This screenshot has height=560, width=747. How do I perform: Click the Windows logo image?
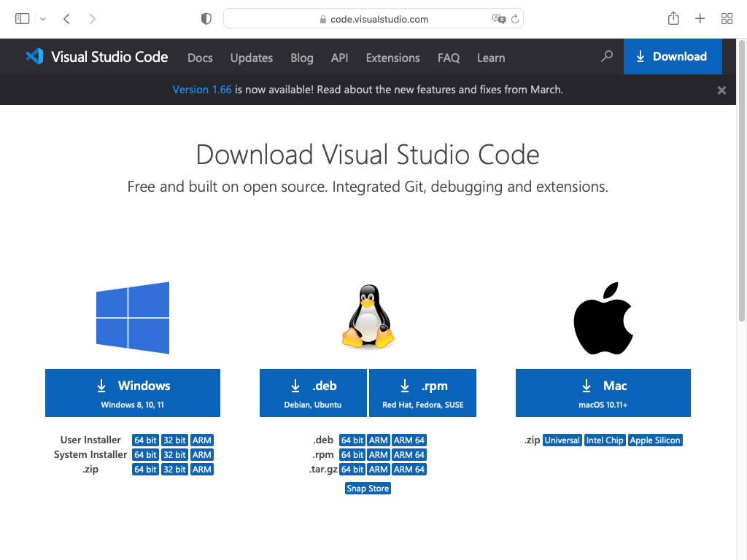(x=133, y=318)
